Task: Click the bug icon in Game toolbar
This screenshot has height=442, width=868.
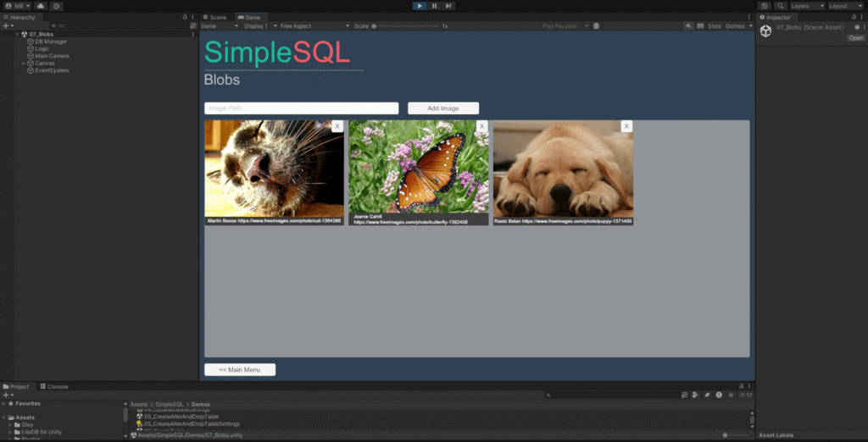Action: pos(596,26)
